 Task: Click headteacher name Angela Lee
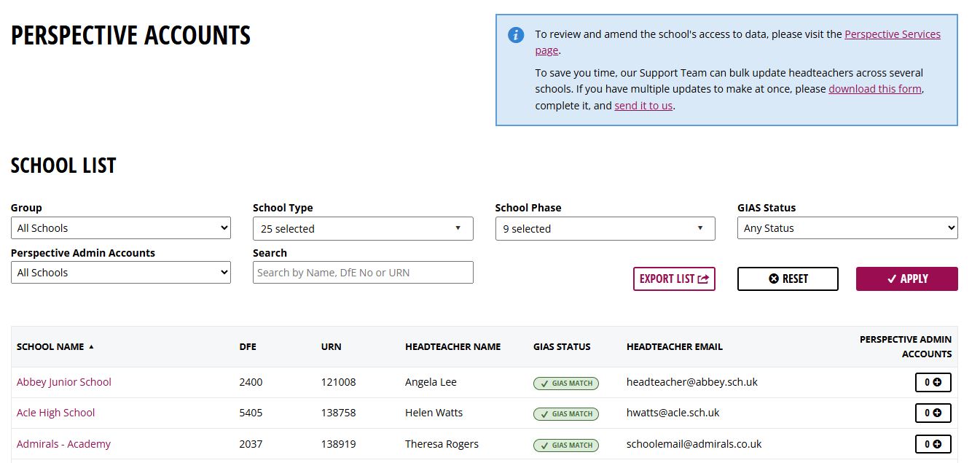[x=431, y=382]
